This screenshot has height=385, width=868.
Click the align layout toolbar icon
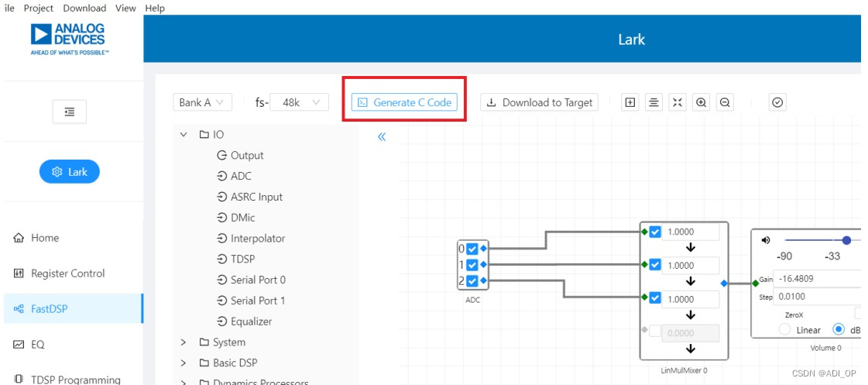654,102
